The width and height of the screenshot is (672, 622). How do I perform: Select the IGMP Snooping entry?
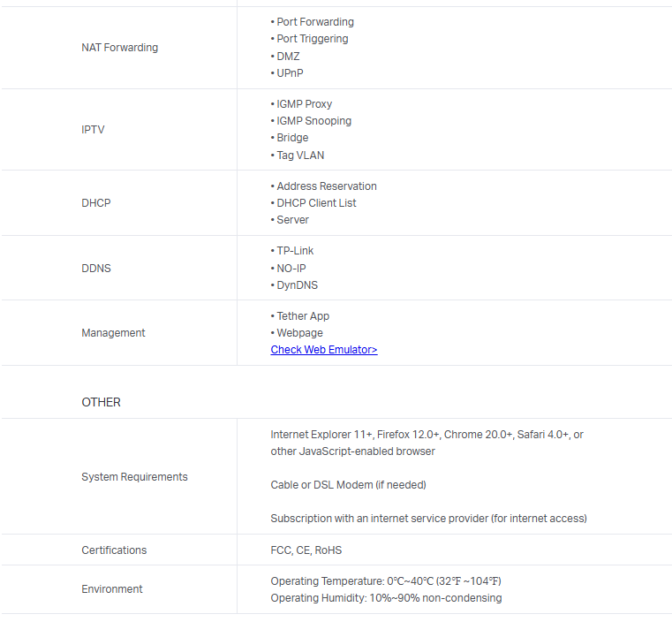pyautogui.click(x=313, y=121)
